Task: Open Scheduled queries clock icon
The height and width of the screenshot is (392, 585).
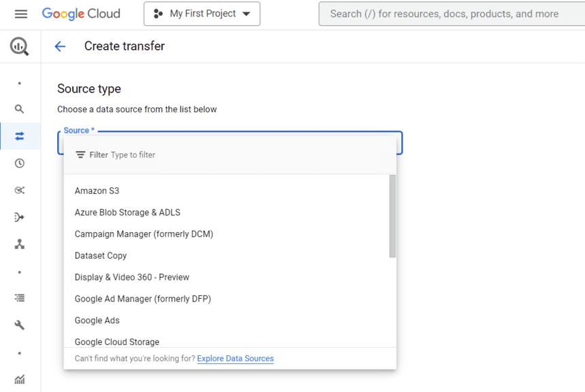Action: coord(19,163)
